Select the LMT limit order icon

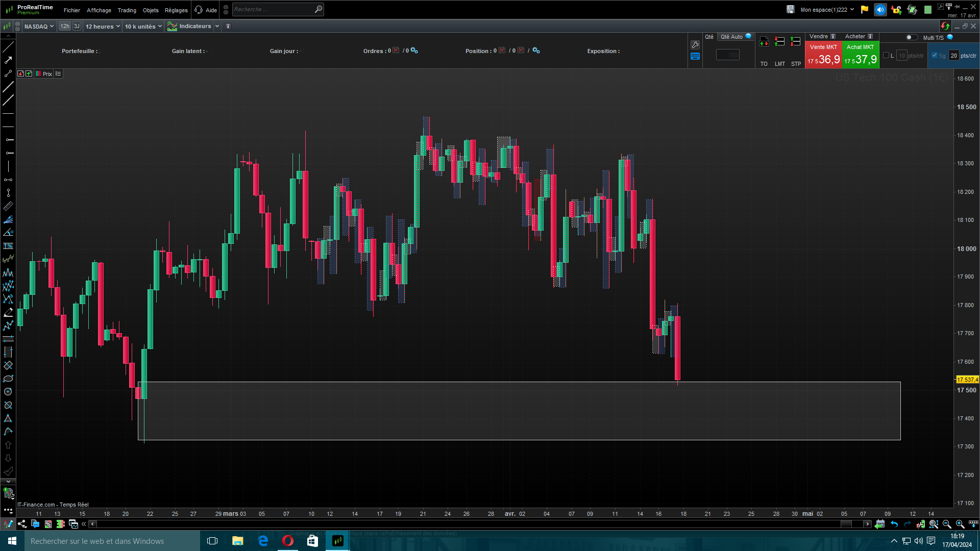tap(779, 42)
